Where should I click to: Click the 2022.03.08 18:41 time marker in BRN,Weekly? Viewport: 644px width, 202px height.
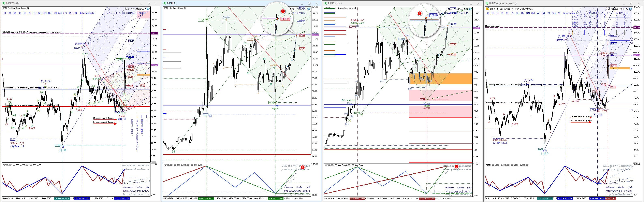click(x=82, y=198)
